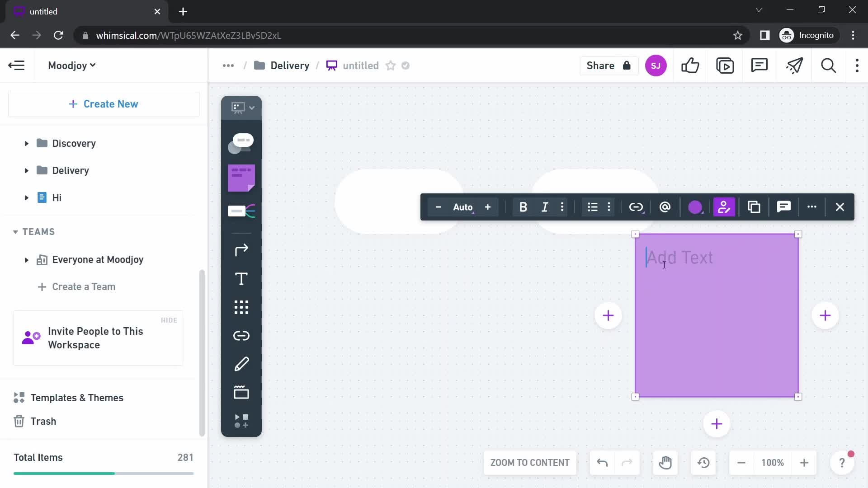Open the comments panel icon
Image resolution: width=868 pixels, height=488 pixels.
[x=759, y=66]
